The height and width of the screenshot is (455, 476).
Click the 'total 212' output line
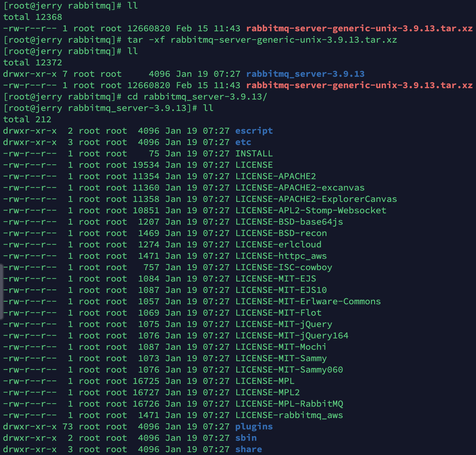click(27, 119)
